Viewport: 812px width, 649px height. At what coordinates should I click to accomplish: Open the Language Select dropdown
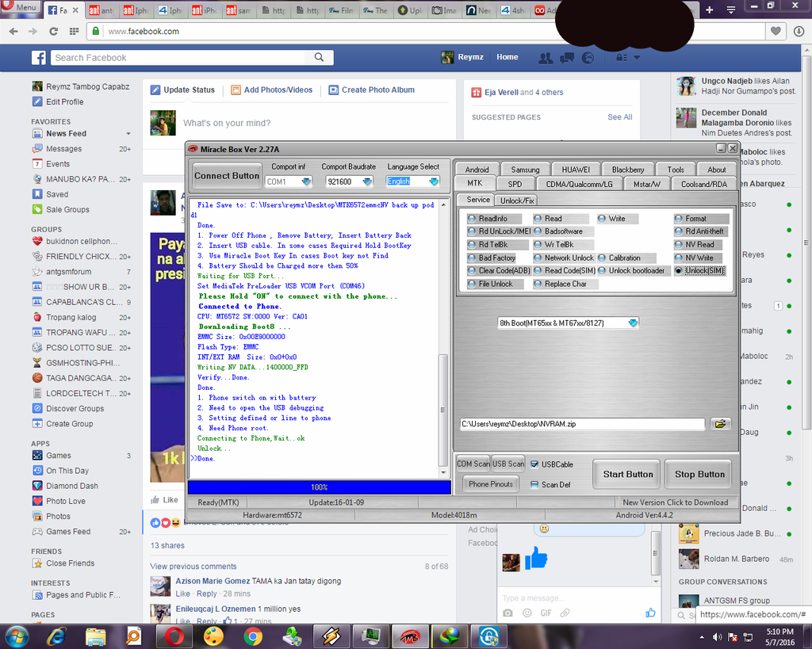(434, 181)
